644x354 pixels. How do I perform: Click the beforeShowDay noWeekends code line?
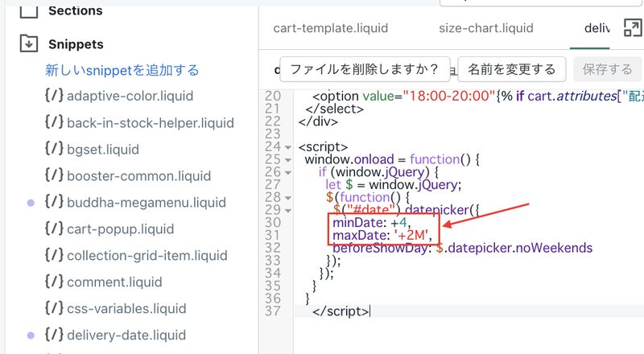click(462, 248)
